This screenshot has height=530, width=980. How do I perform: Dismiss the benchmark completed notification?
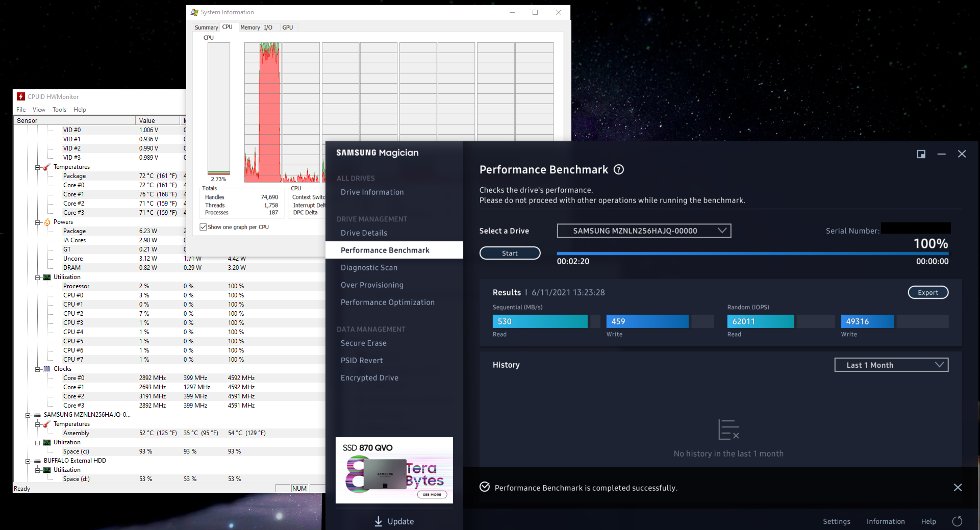pyautogui.click(x=958, y=488)
